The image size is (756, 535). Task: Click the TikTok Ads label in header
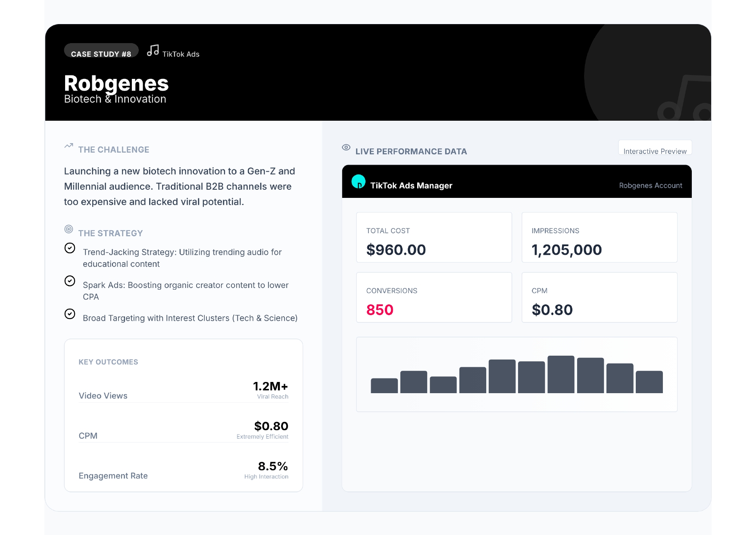click(x=181, y=54)
